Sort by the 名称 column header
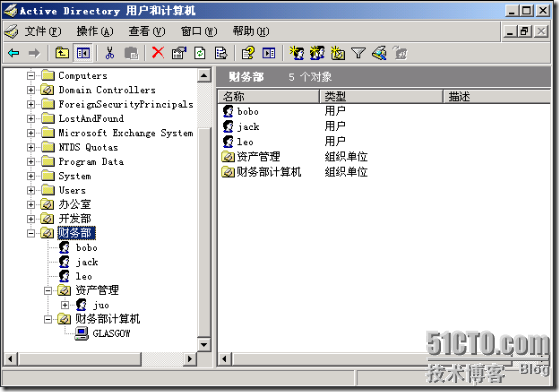This screenshot has width=559, height=392. (x=268, y=96)
